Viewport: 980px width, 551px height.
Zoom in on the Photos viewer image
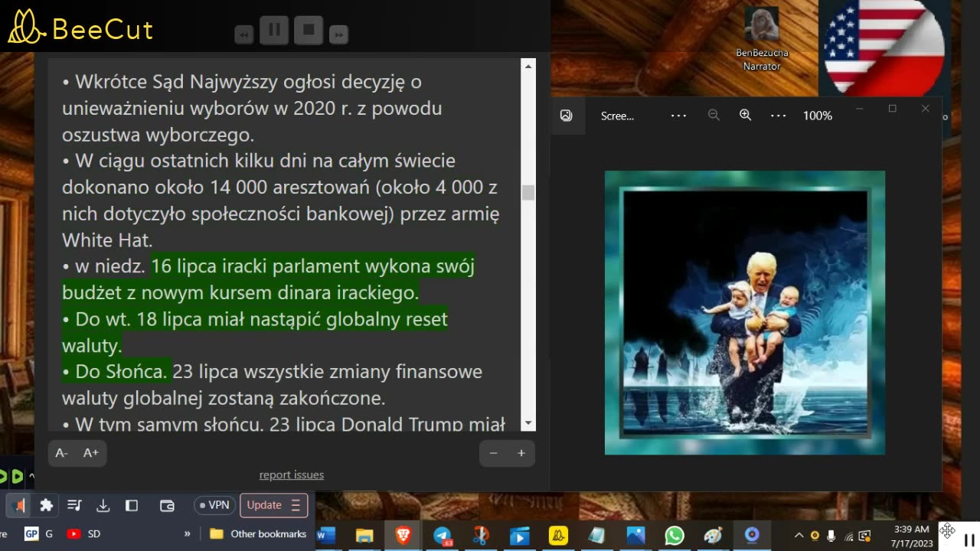(745, 116)
